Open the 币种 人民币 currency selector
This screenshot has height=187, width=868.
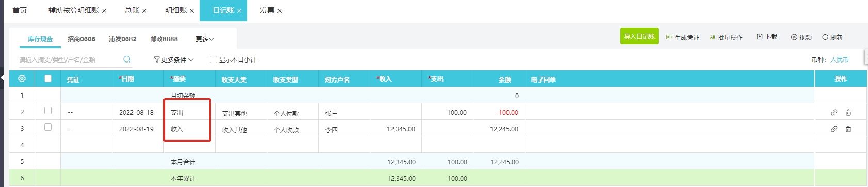click(840, 59)
